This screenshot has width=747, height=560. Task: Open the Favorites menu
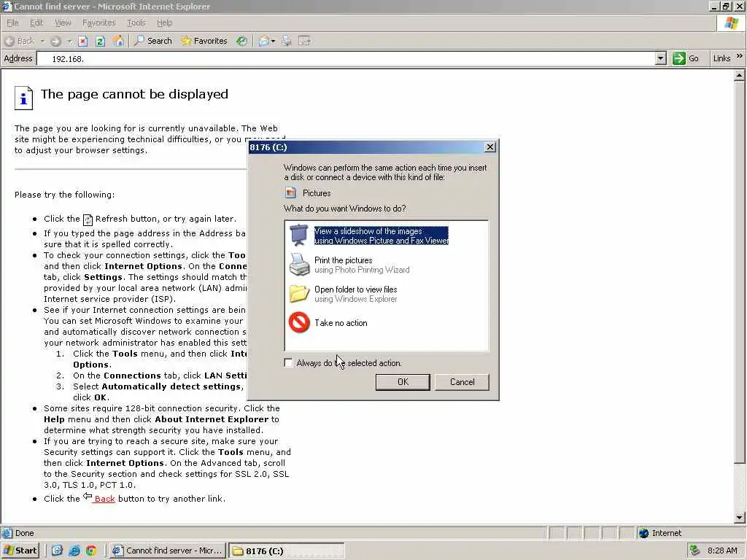98,23
